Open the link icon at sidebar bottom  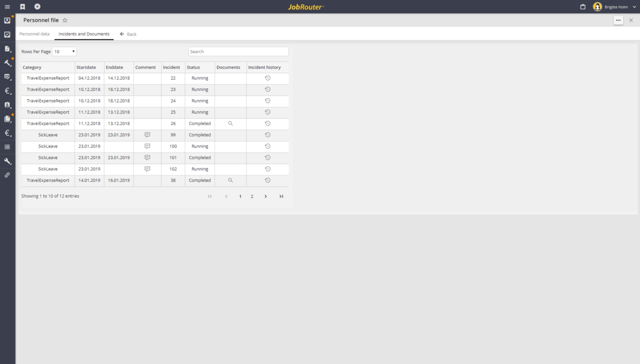coord(7,174)
